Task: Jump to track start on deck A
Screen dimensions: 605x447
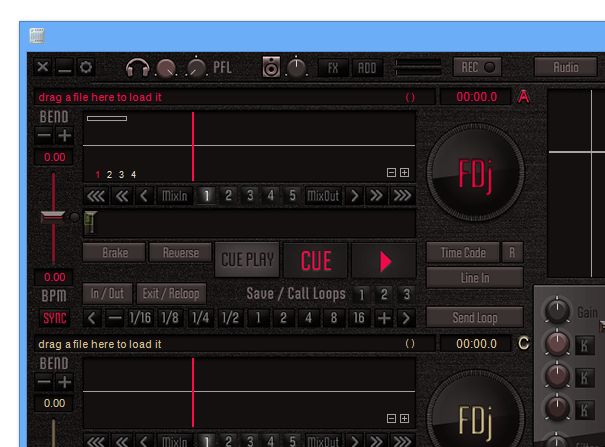Action: (96, 196)
